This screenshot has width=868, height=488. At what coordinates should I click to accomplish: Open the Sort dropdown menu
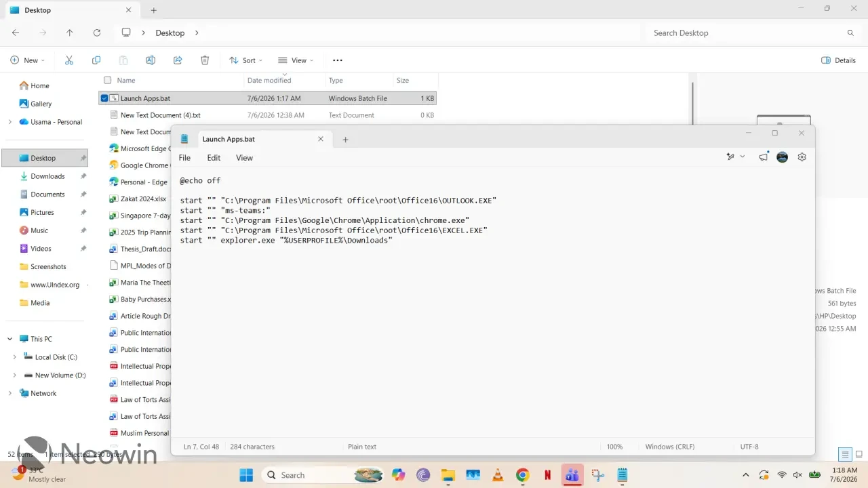point(245,60)
